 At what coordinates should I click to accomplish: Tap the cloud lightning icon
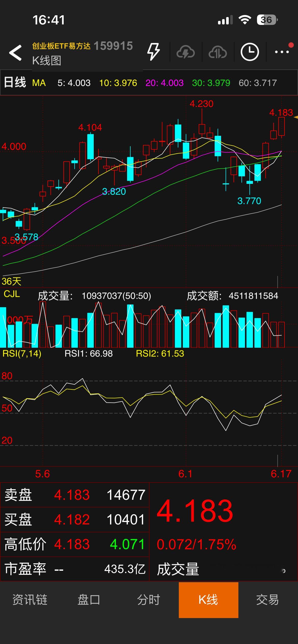[x=185, y=52]
